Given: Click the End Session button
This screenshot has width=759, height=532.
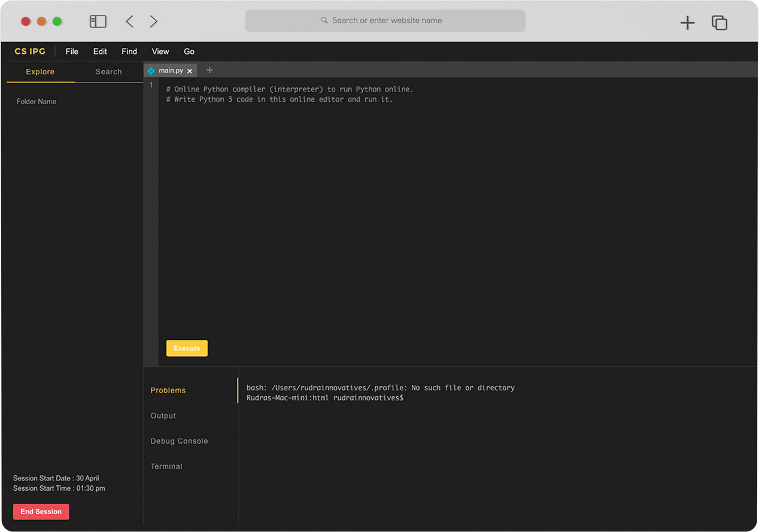Looking at the screenshot, I should (41, 512).
